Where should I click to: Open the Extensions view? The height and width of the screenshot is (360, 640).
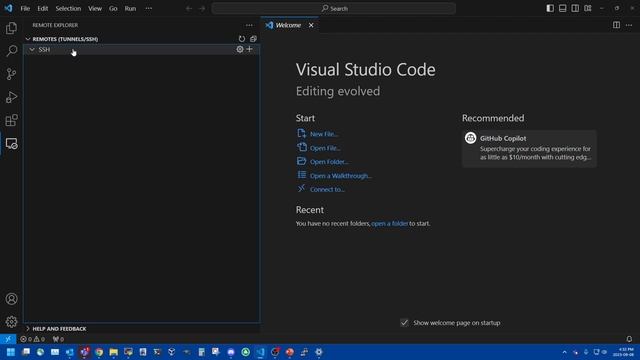coord(11,120)
